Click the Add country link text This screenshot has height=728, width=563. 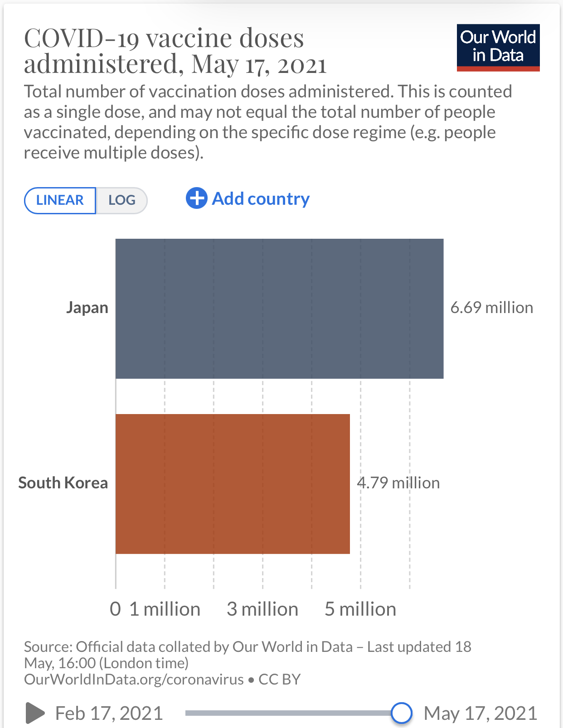tap(261, 199)
